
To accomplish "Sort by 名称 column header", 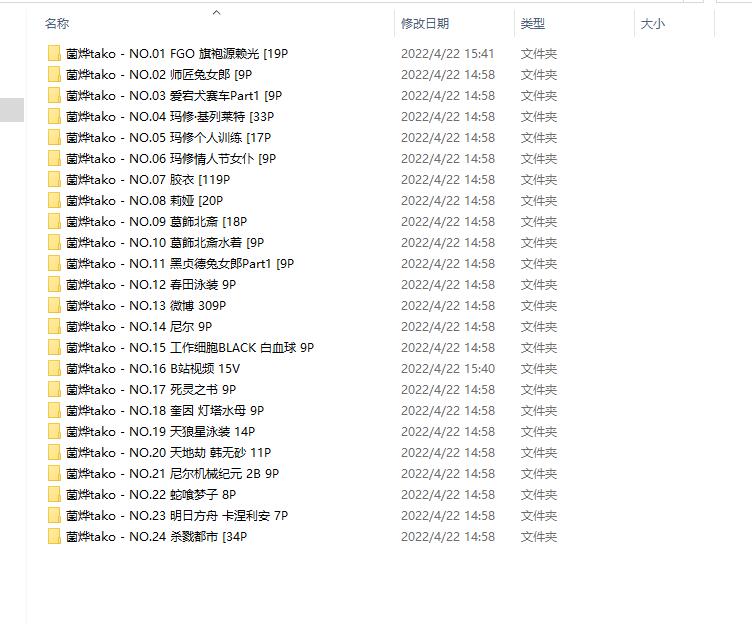I will click(57, 23).
